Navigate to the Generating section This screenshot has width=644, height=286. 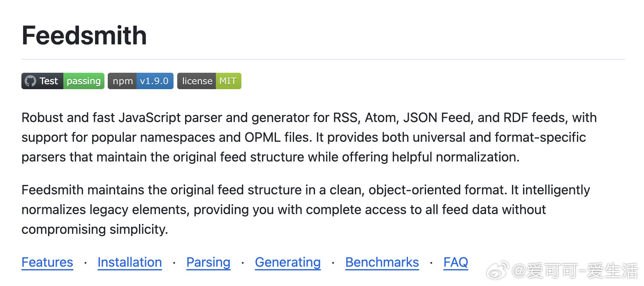point(288,262)
